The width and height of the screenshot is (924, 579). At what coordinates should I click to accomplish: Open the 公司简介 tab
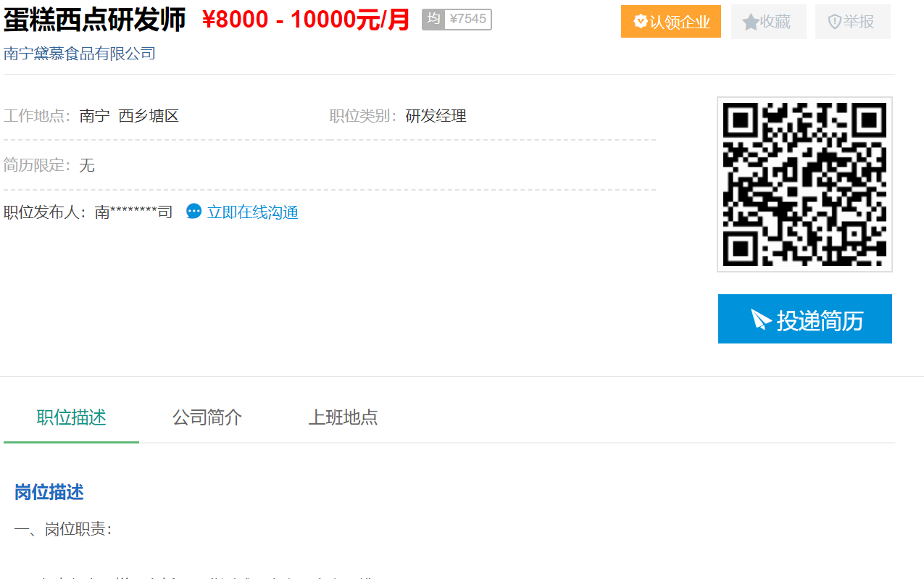click(x=207, y=417)
